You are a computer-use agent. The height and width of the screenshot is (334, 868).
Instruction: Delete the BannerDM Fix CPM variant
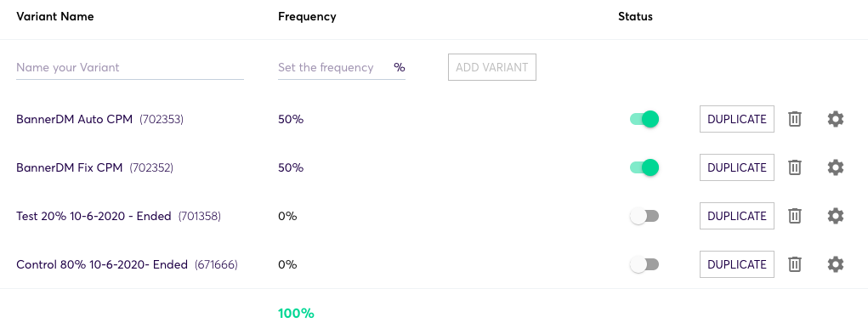point(794,167)
